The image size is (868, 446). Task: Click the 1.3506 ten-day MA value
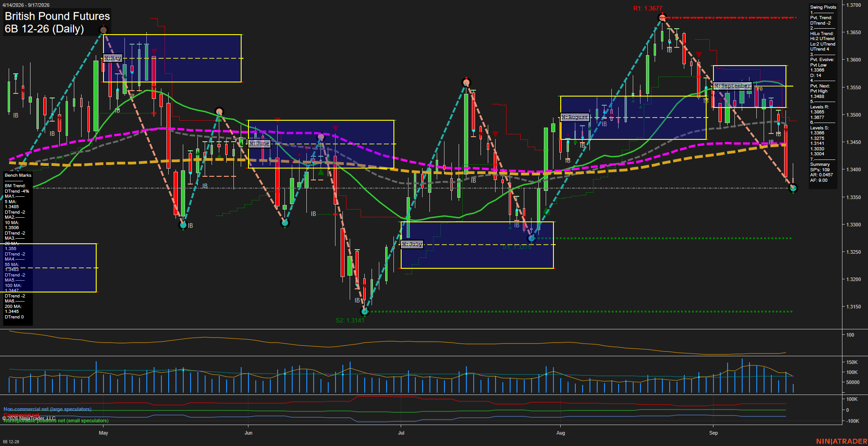point(12,228)
